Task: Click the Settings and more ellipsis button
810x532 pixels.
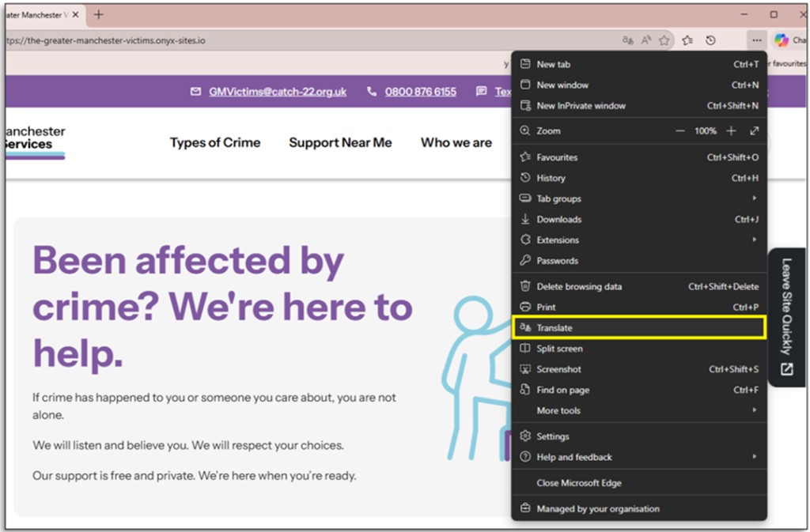Action: [757, 40]
